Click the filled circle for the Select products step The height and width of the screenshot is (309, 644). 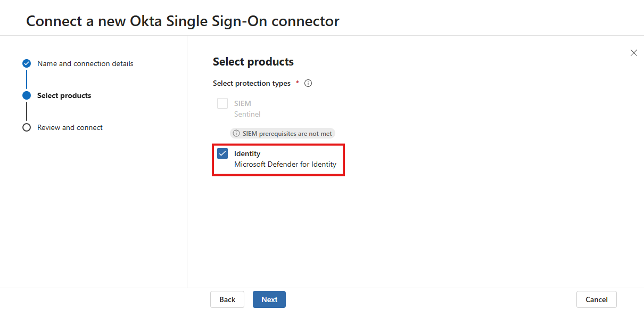[27, 95]
